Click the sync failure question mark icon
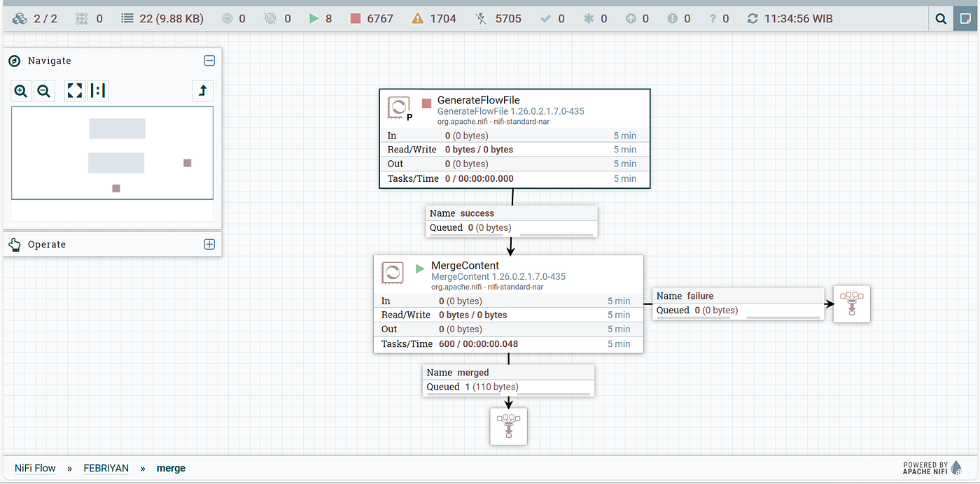The width and height of the screenshot is (980, 484). click(714, 19)
